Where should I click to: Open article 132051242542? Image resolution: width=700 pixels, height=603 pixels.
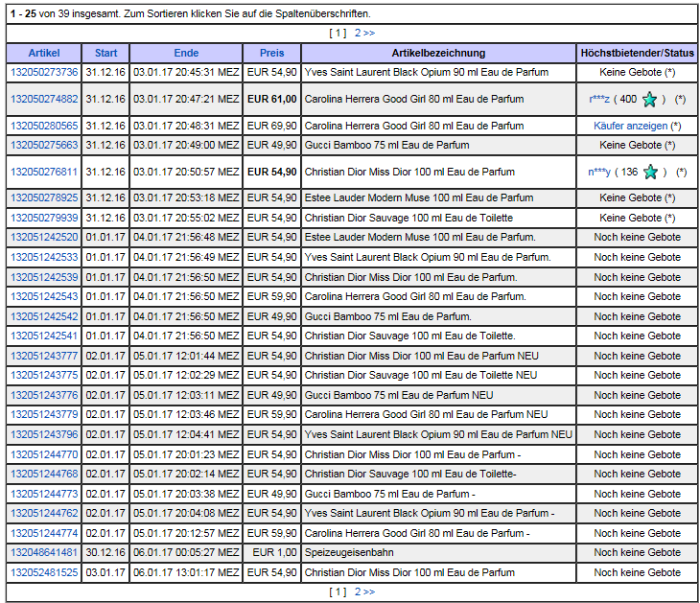(44, 316)
